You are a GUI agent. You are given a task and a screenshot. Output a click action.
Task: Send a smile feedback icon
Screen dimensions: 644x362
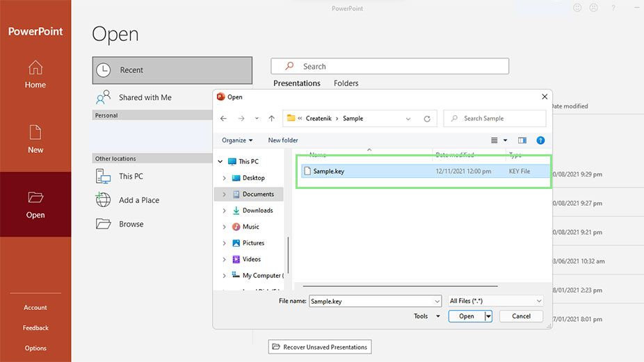tap(577, 8)
